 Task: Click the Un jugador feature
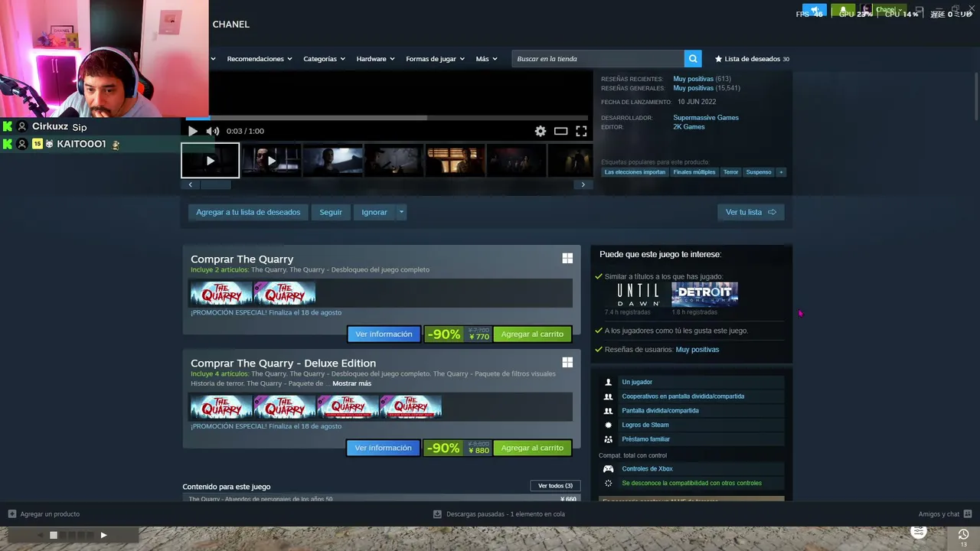[692, 382]
